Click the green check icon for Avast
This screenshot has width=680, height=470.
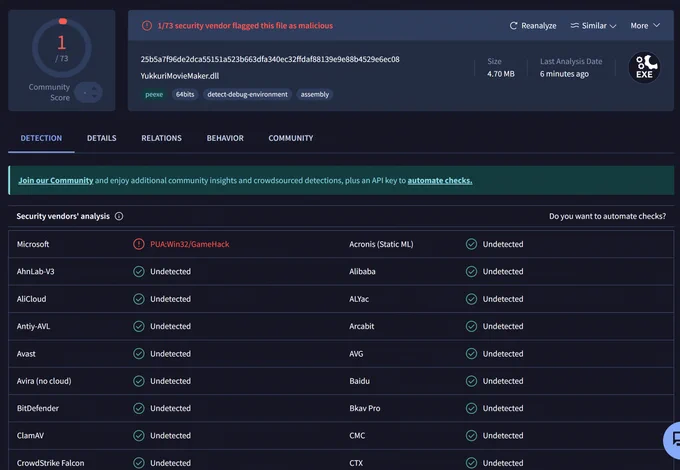(139, 354)
